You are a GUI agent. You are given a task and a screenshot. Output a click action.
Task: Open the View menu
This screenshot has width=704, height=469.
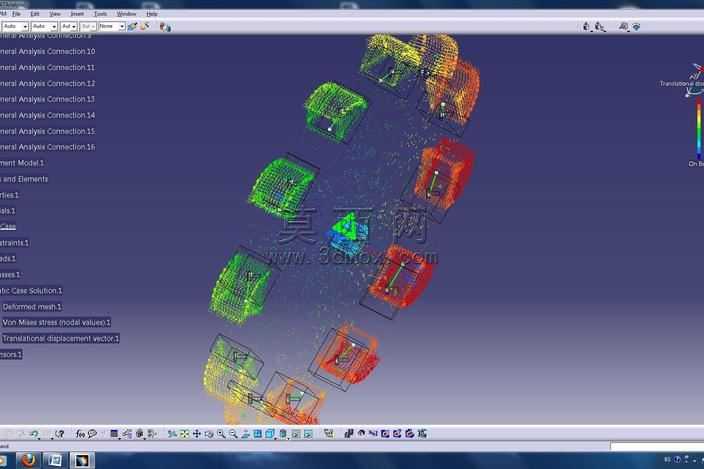click(54, 14)
